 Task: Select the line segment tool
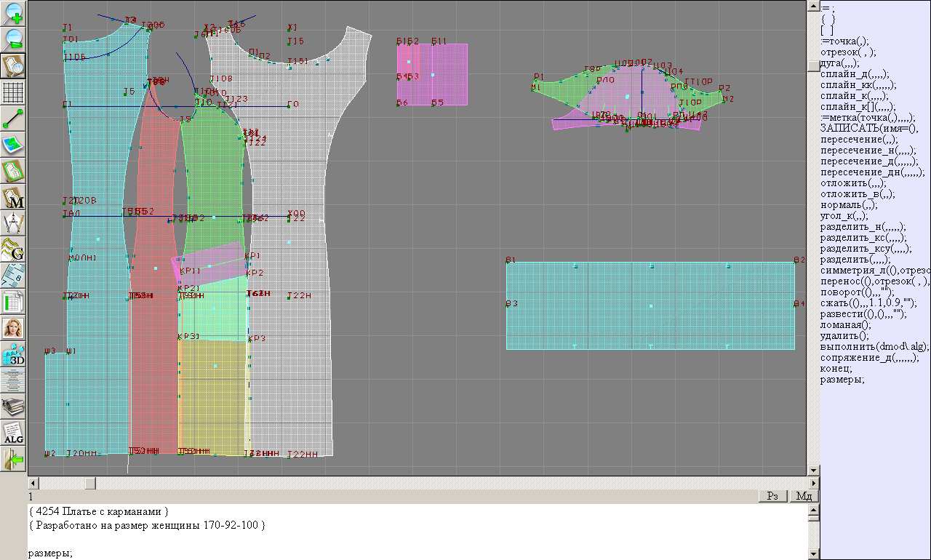(x=14, y=119)
